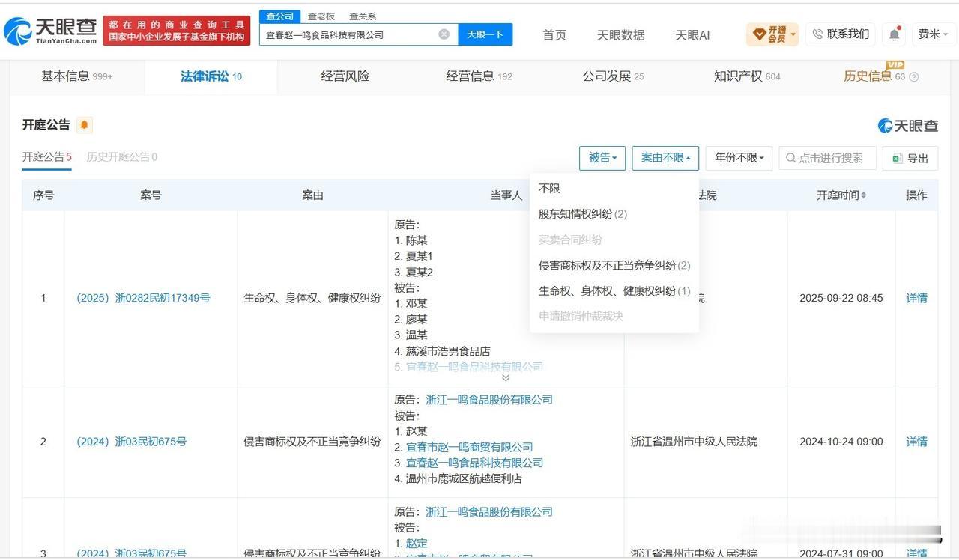The width and height of the screenshot is (959, 560).
Task: Select the 历史开庭公告 0 sub-tab
Action: point(121,157)
